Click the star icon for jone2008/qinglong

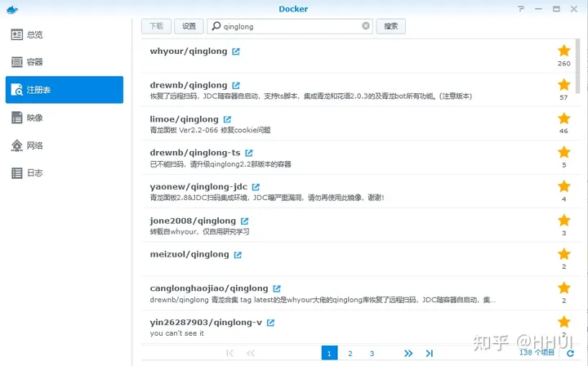pyautogui.click(x=563, y=220)
